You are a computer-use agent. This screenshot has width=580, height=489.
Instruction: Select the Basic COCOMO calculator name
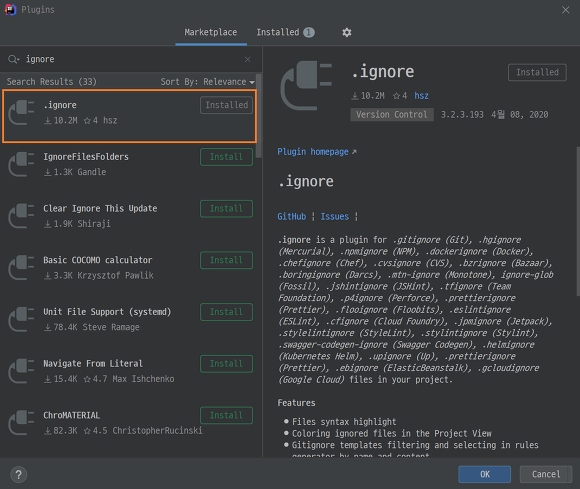pyautogui.click(x=98, y=260)
